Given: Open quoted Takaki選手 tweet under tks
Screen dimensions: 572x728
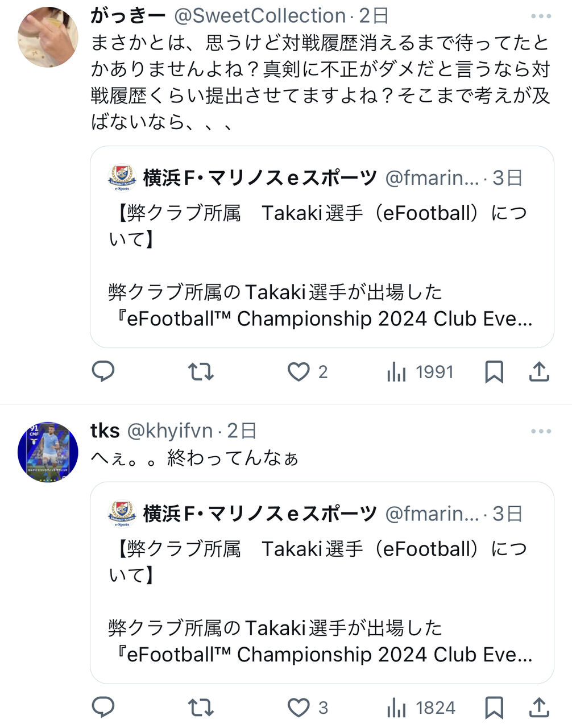Looking at the screenshot, I should pyautogui.click(x=322, y=583).
